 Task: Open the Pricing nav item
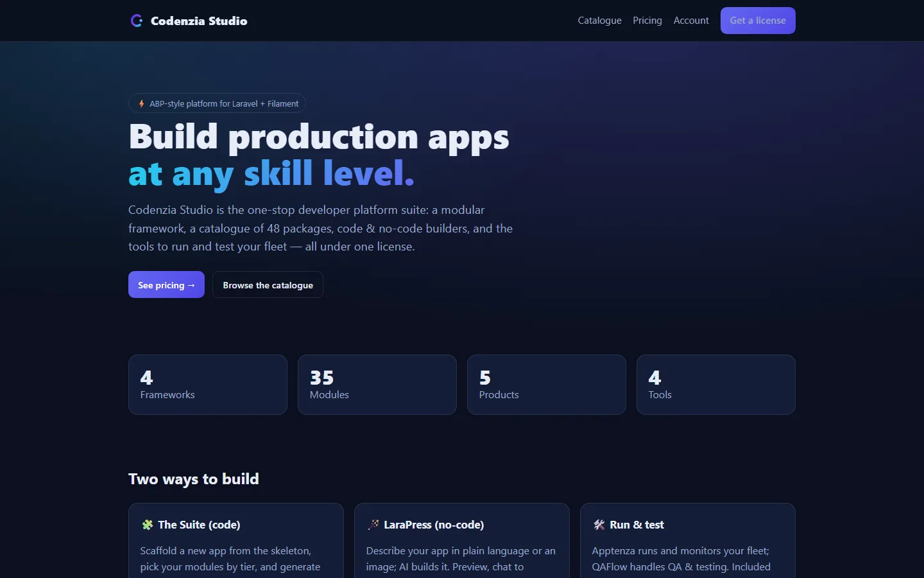tap(647, 21)
